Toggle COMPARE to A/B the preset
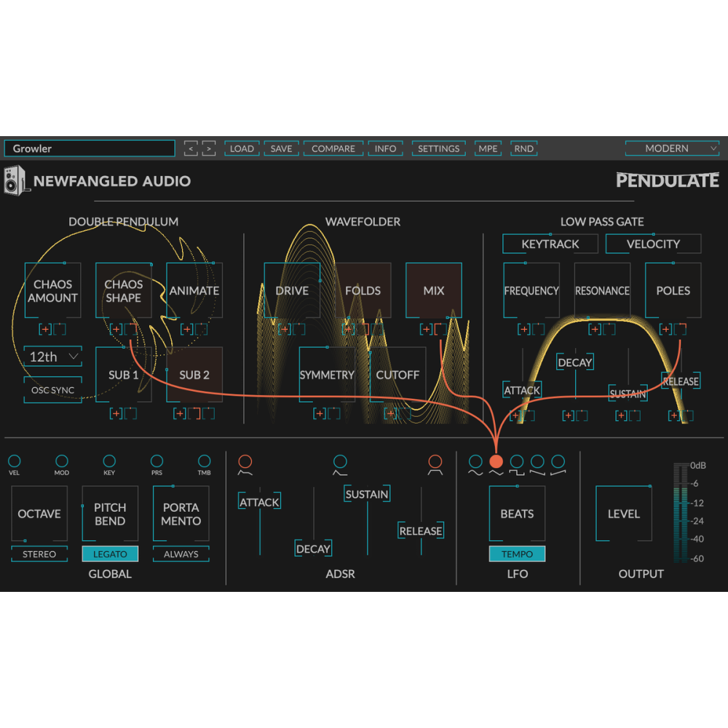The image size is (728, 728). point(333,149)
